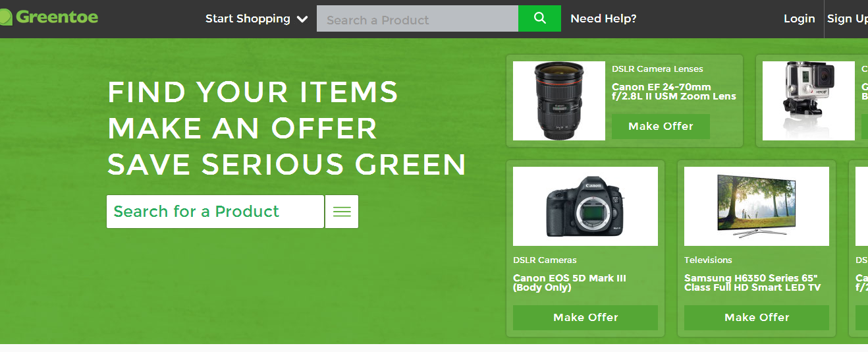Focus the top Search a Product field
Viewport: 868px width, 352px height.
pyautogui.click(x=418, y=18)
